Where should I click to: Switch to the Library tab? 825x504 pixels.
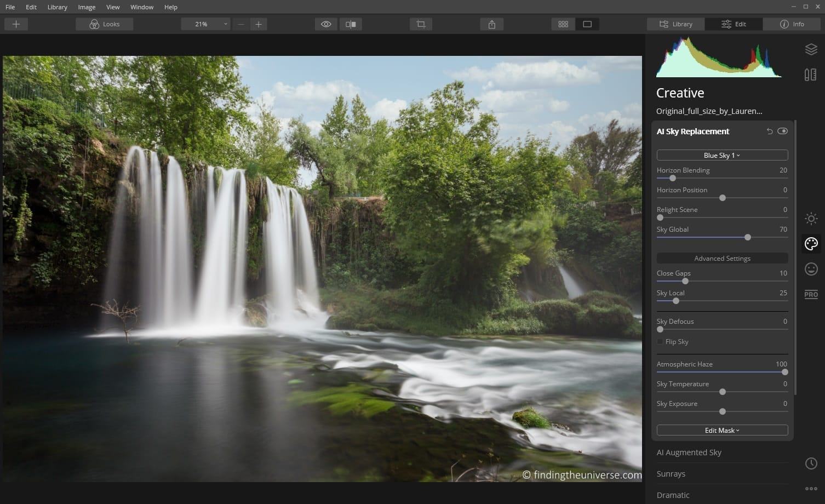(x=675, y=24)
